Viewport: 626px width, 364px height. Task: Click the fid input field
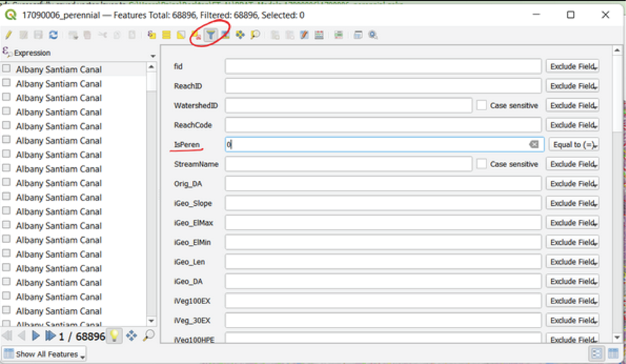click(x=383, y=66)
